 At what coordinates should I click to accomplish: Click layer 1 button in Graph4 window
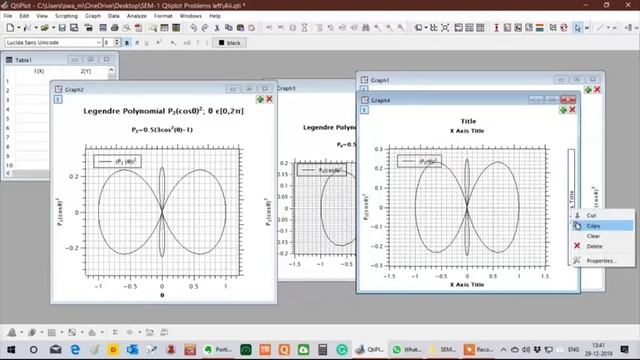pyautogui.click(x=364, y=110)
